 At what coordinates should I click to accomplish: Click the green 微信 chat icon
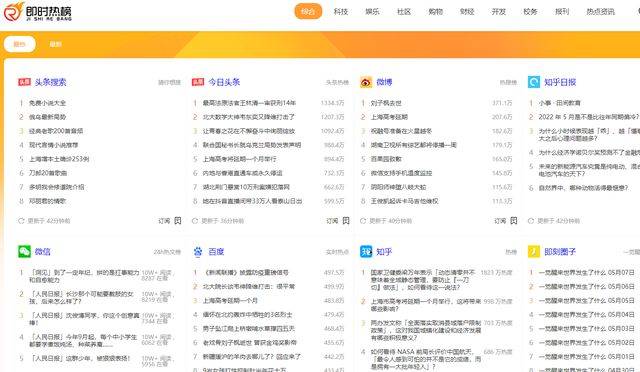point(24,252)
